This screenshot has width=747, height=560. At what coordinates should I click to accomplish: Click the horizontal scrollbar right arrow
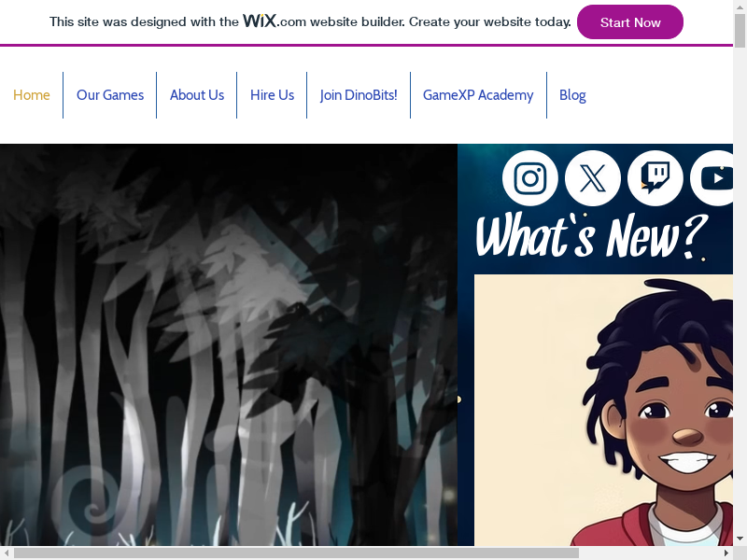(726, 553)
